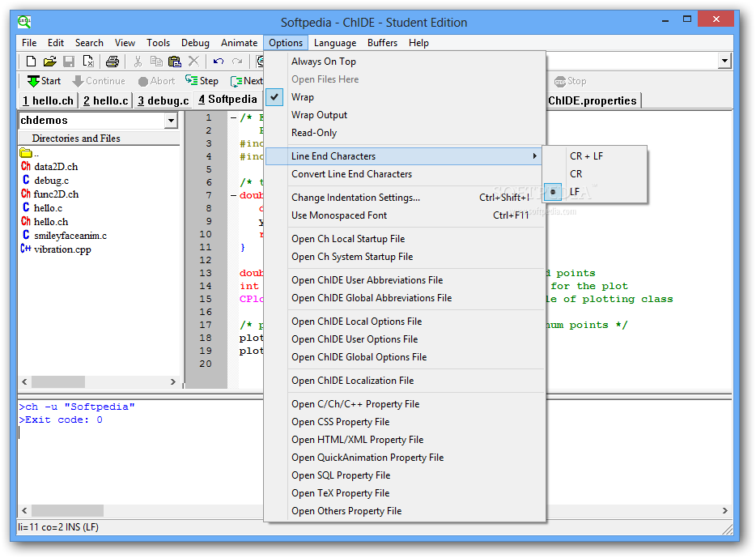Click the Abort debug button
756x558 pixels.
coord(156,81)
